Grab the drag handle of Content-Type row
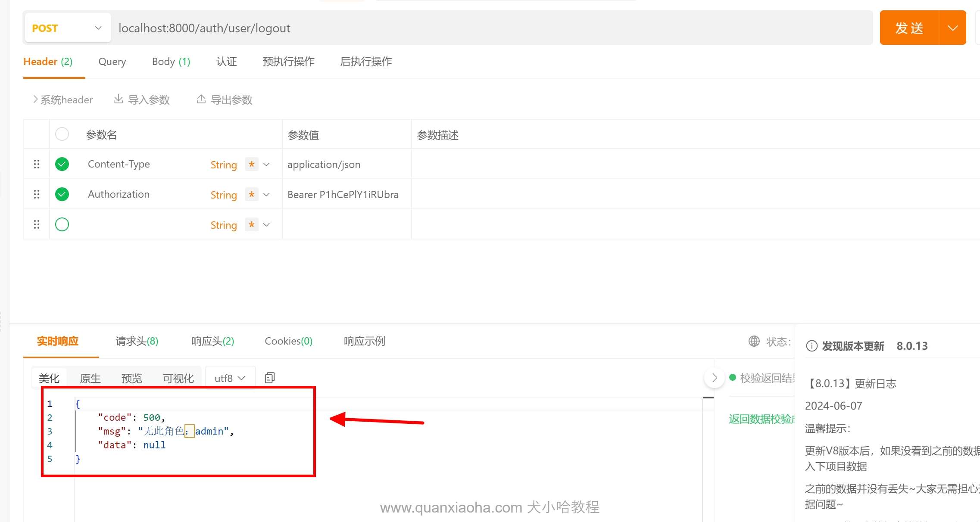980x522 pixels. pos(37,164)
